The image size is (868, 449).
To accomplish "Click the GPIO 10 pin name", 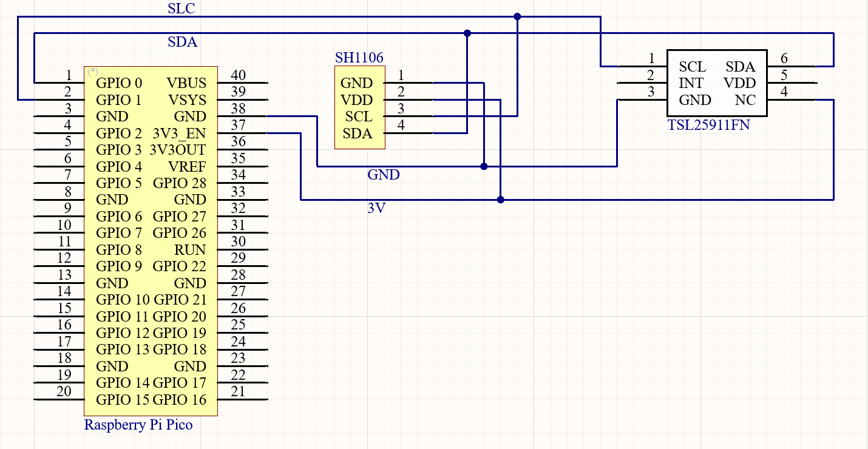I will click(123, 300).
